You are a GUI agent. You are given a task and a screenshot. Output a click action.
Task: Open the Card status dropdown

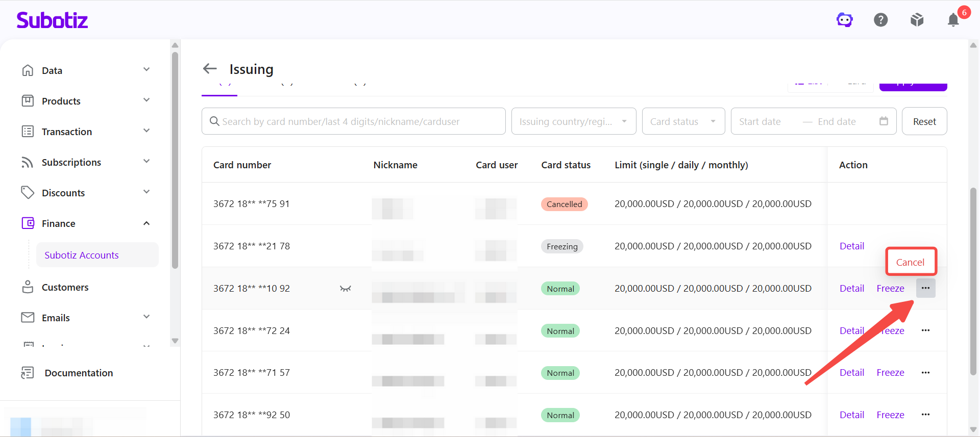(683, 121)
